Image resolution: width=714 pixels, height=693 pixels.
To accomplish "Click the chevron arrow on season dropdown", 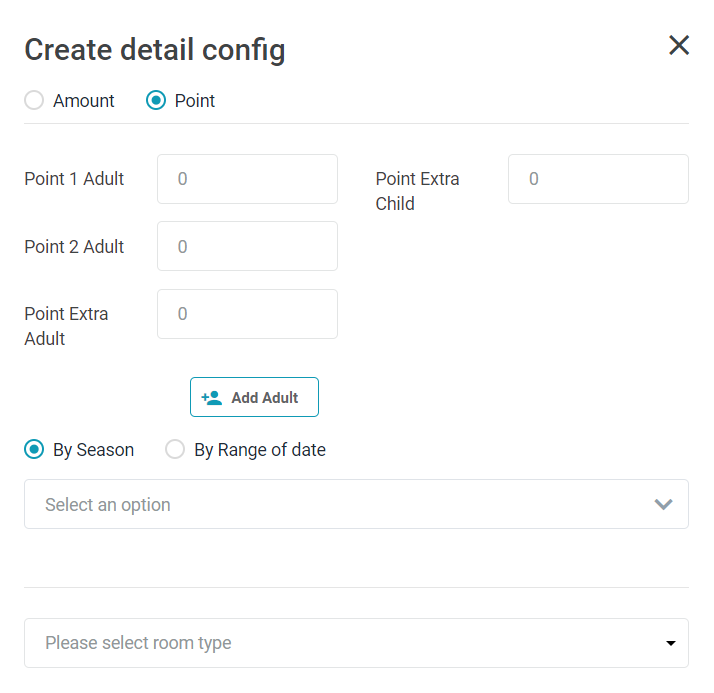I will (x=663, y=504).
